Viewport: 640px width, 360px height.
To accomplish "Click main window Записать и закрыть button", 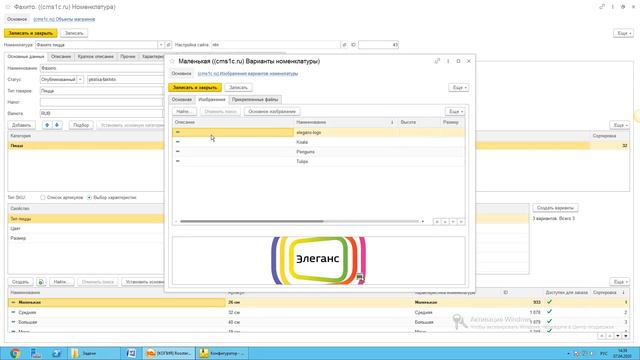I will pos(31,33).
